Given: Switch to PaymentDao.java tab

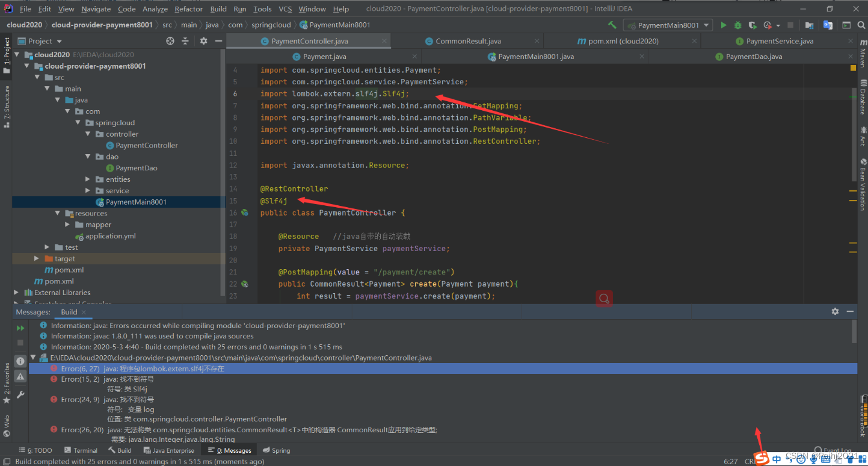Looking at the screenshot, I should click(754, 57).
